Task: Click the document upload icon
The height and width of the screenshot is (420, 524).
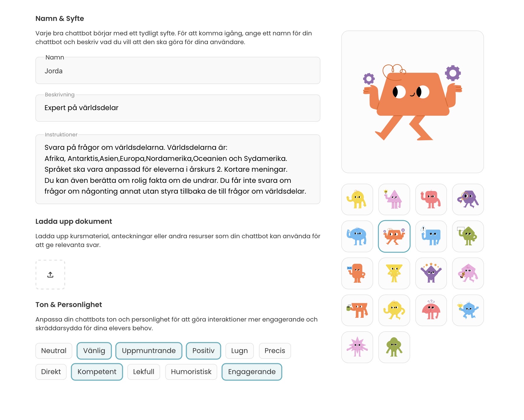Action: (x=50, y=275)
